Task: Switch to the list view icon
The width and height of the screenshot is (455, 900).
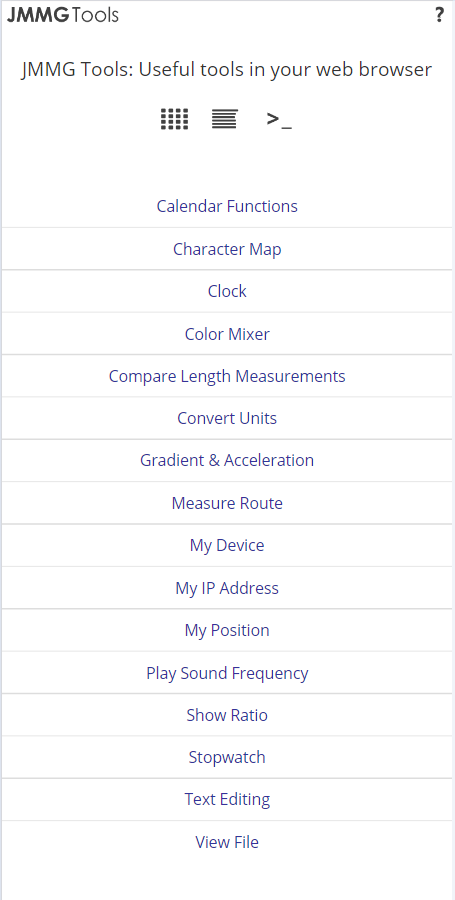Action: click(224, 119)
